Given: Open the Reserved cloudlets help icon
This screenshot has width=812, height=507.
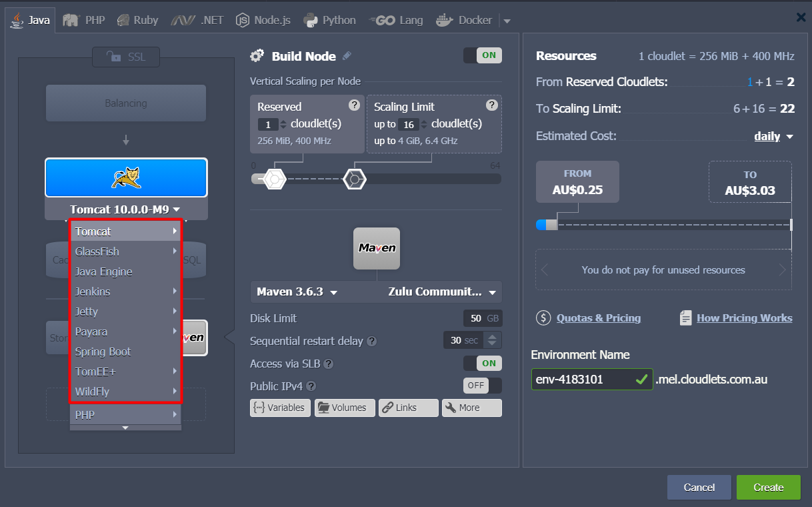Looking at the screenshot, I should click(354, 105).
